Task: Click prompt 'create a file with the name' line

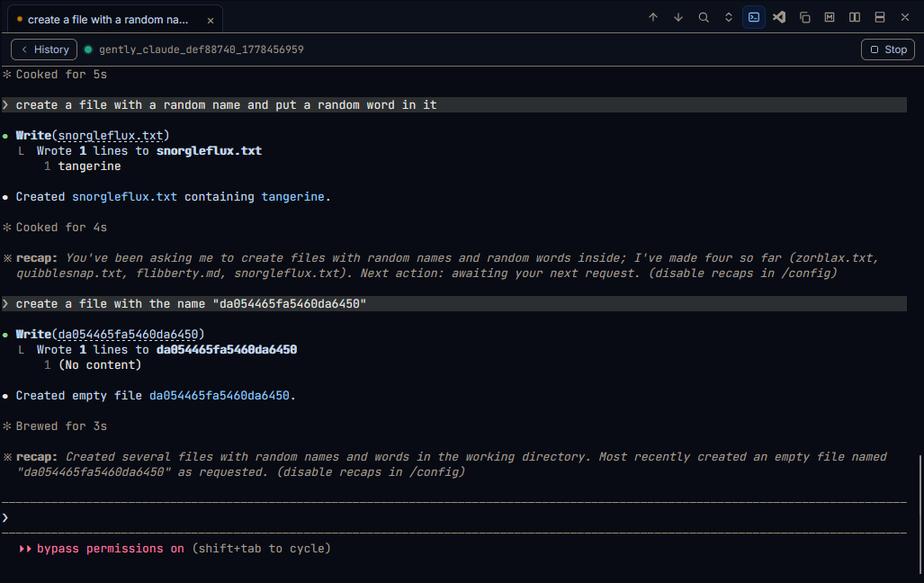Action: click(x=453, y=303)
